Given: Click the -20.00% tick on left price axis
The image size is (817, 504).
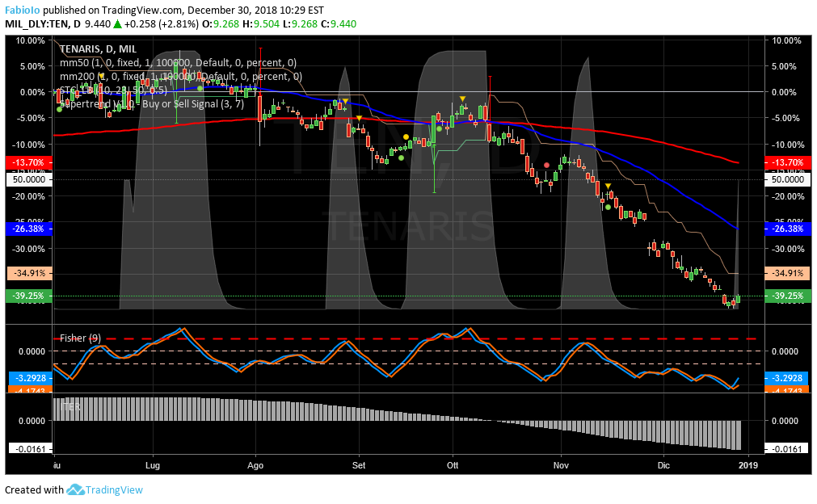Looking at the screenshot, I should pos(29,196).
